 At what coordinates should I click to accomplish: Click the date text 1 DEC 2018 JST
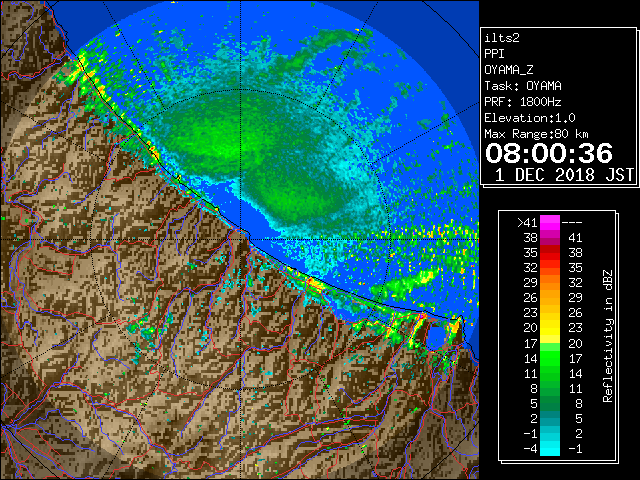point(564,175)
